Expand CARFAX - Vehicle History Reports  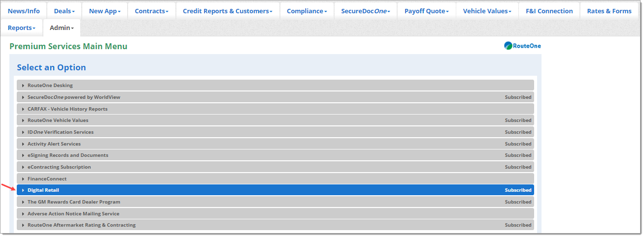[275, 109]
